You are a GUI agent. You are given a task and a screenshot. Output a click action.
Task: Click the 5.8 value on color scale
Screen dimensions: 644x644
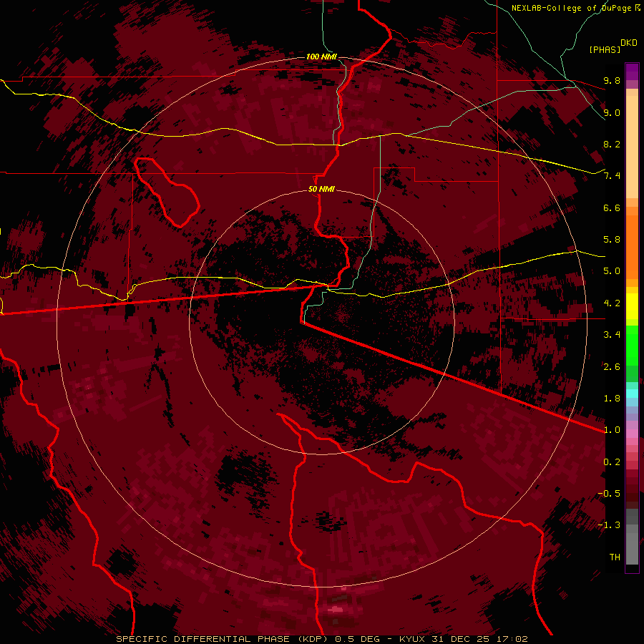pos(612,240)
